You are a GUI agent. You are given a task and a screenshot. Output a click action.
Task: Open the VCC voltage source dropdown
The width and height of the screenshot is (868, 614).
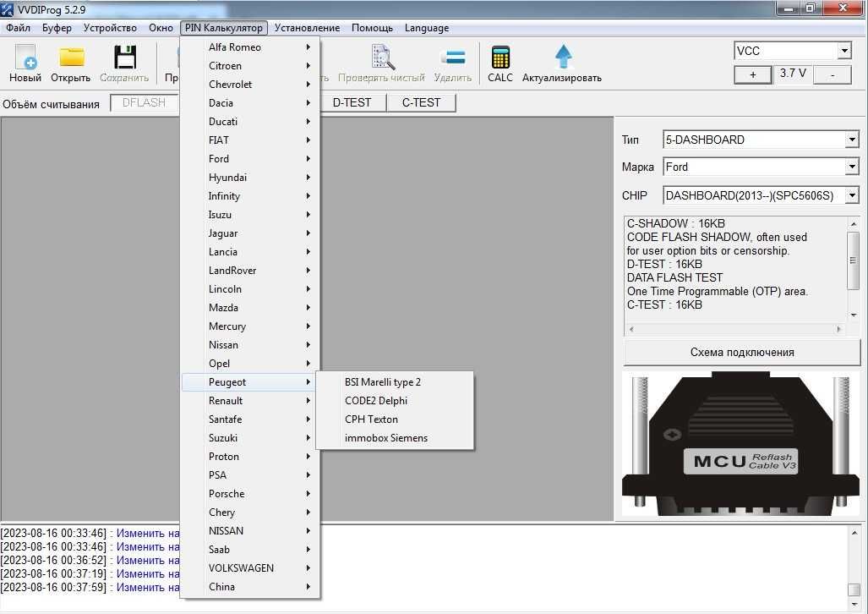click(843, 51)
